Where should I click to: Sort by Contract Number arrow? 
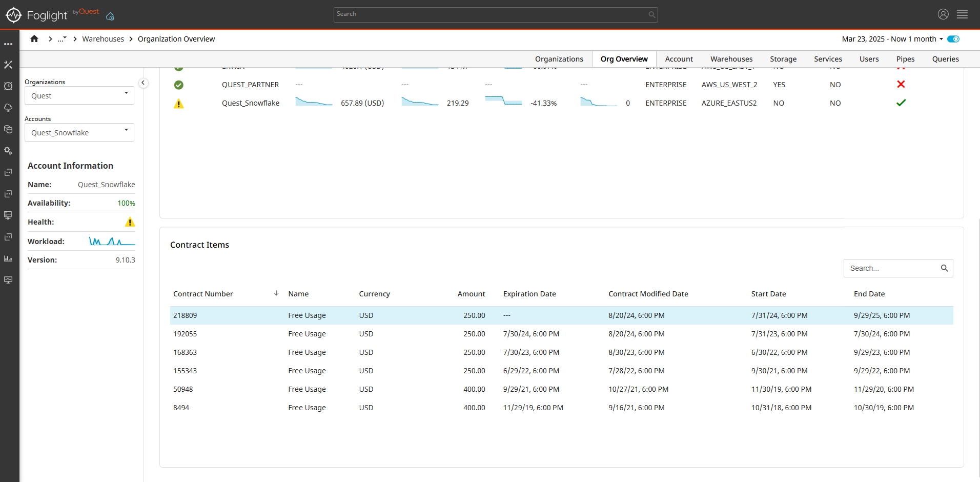tap(276, 293)
